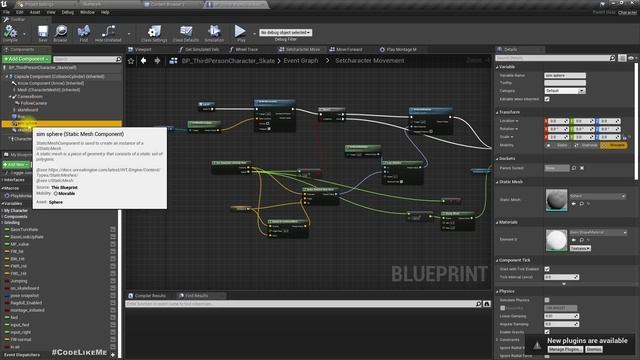This screenshot has width=640, height=360.
Task: Click Material use-selected arrow icon
Action: [574, 240]
